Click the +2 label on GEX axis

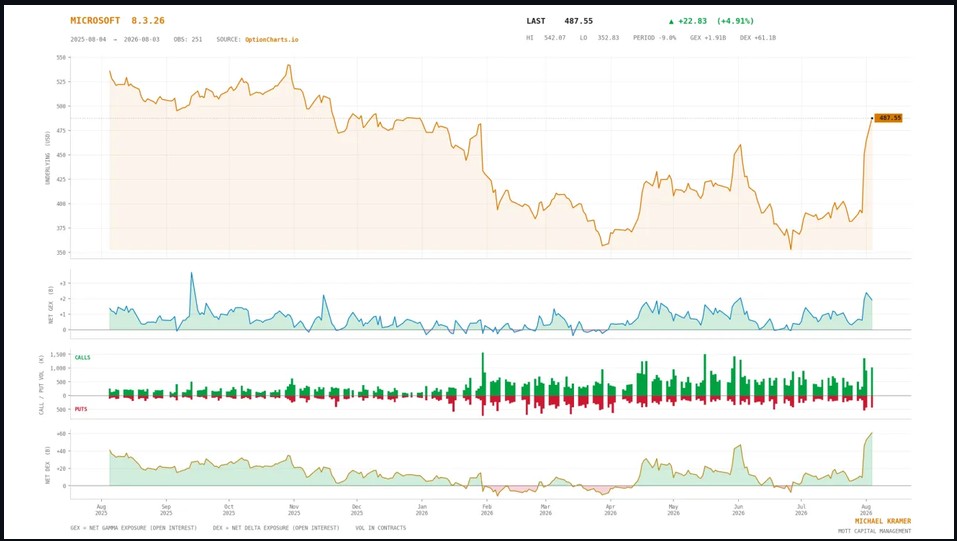coord(63,299)
